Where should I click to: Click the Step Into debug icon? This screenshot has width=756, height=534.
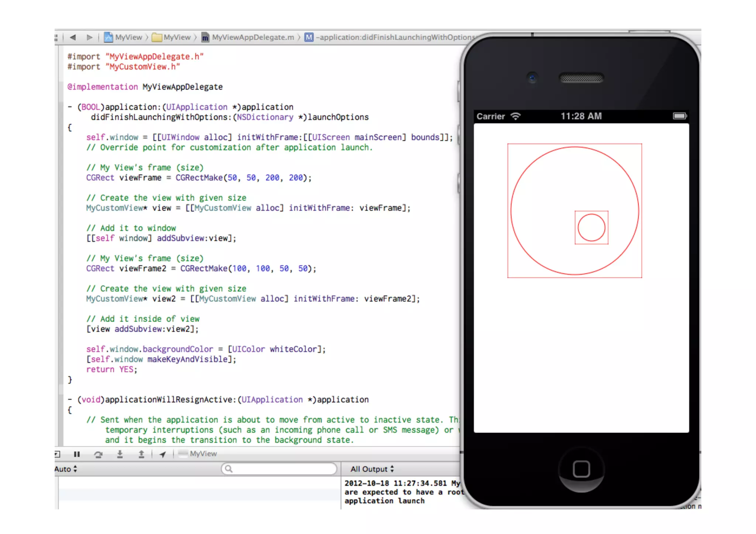pos(120,454)
